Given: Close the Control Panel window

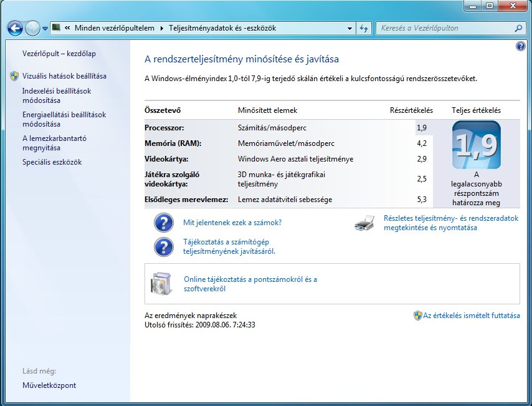Looking at the screenshot, I should click(x=513, y=6).
